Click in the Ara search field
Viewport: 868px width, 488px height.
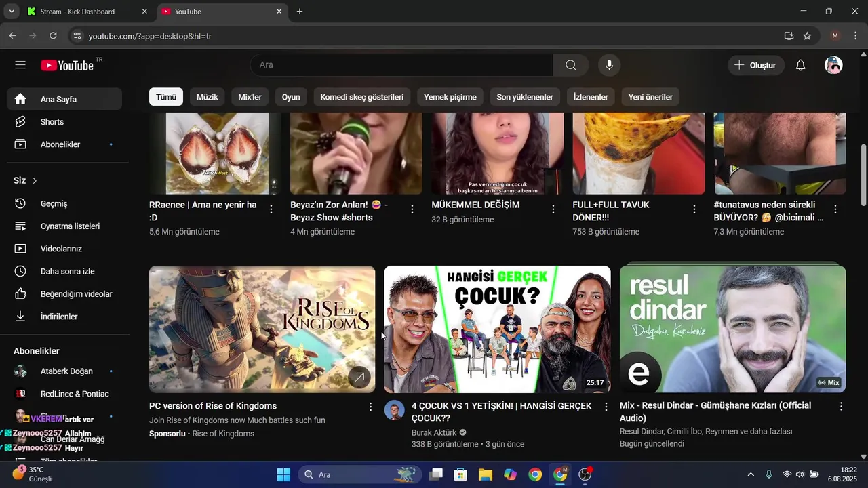coord(401,65)
